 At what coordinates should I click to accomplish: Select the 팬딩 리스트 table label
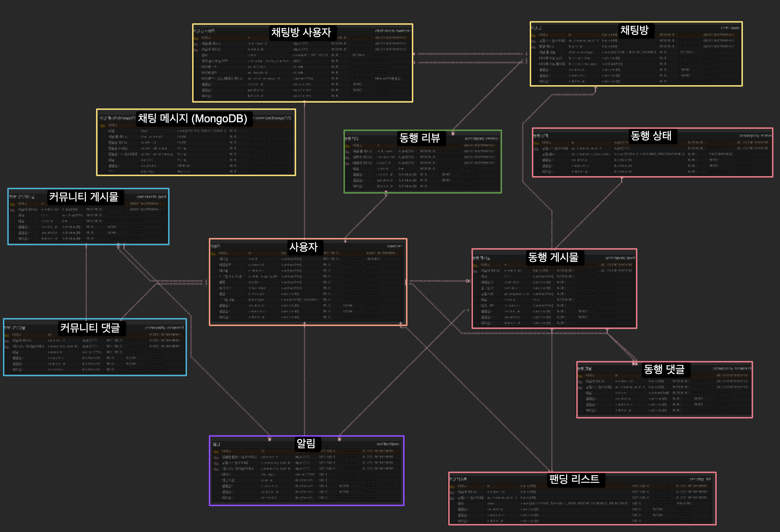click(574, 479)
